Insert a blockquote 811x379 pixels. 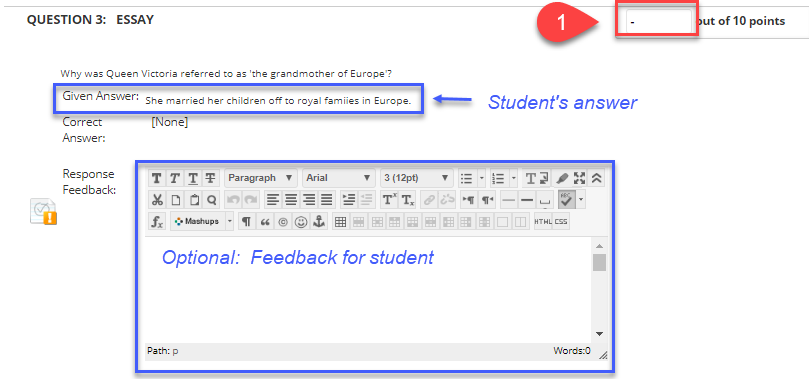(x=264, y=221)
